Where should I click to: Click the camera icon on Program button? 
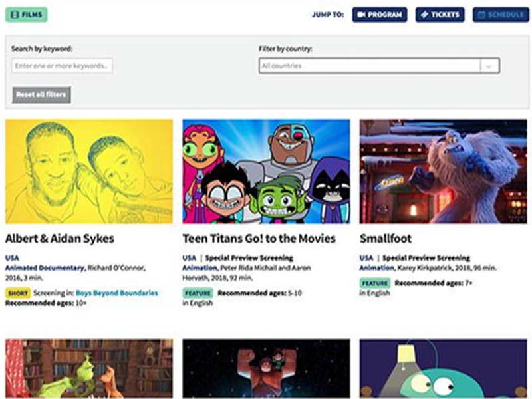361,15
